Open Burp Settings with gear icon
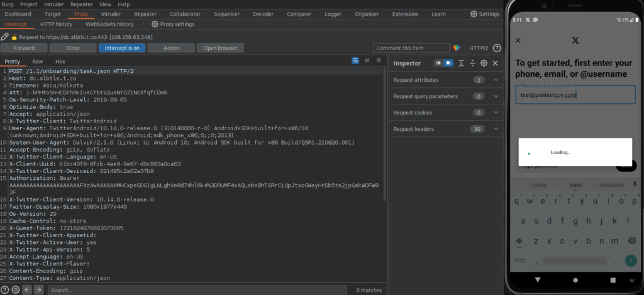Image resolution: width=644 pixels, height=295 pixels. [x=485, y=14]
